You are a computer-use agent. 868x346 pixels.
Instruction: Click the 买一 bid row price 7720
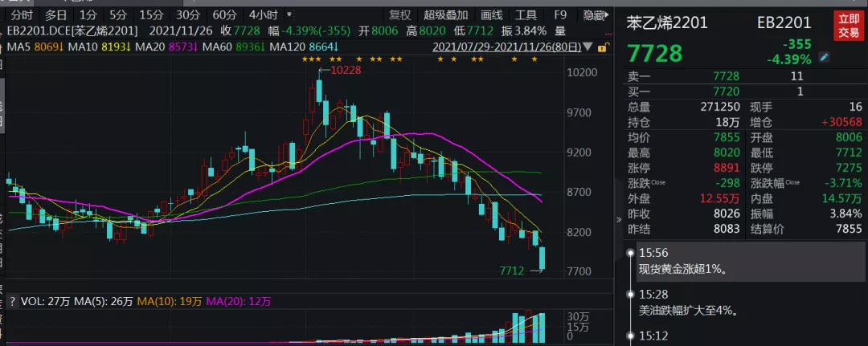(726, 92)
